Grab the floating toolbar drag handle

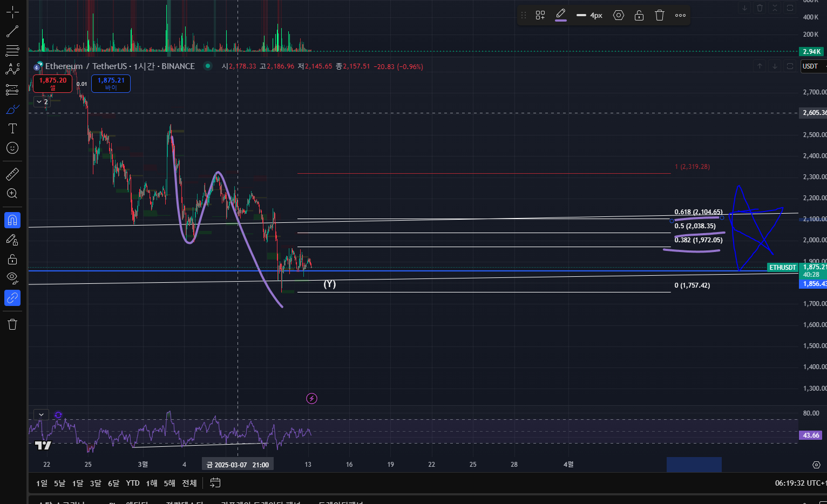(x=523, y=15)
